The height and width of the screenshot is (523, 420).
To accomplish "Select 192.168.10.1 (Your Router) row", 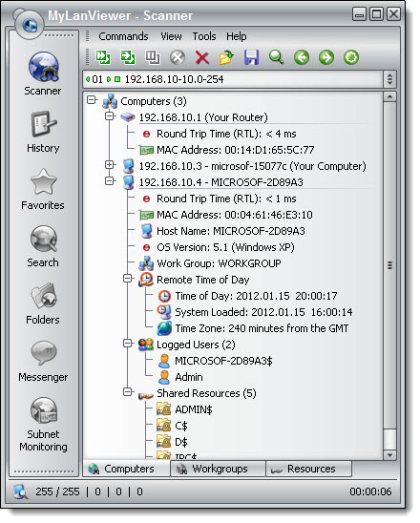I will coord(203,117).
